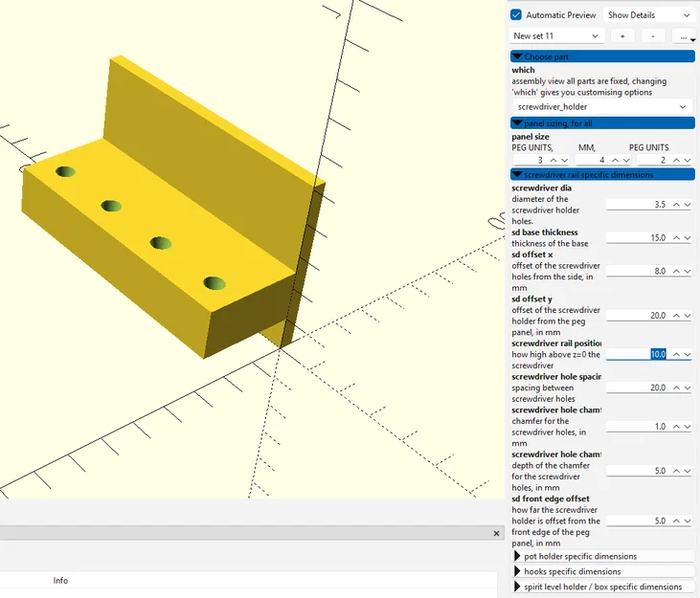Increase screwdriver dia value

[676, 205]
